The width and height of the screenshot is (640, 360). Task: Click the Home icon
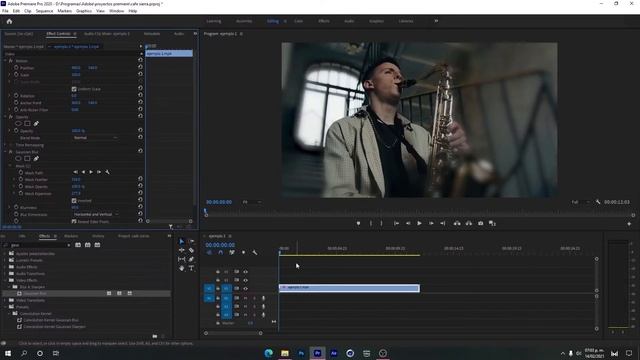click(x=9, y=21)
